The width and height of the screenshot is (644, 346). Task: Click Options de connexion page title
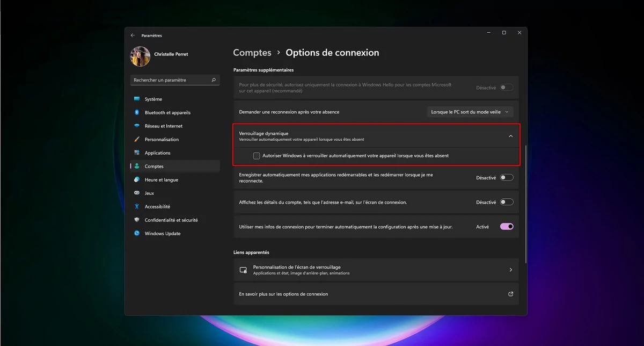coord(332,53)
